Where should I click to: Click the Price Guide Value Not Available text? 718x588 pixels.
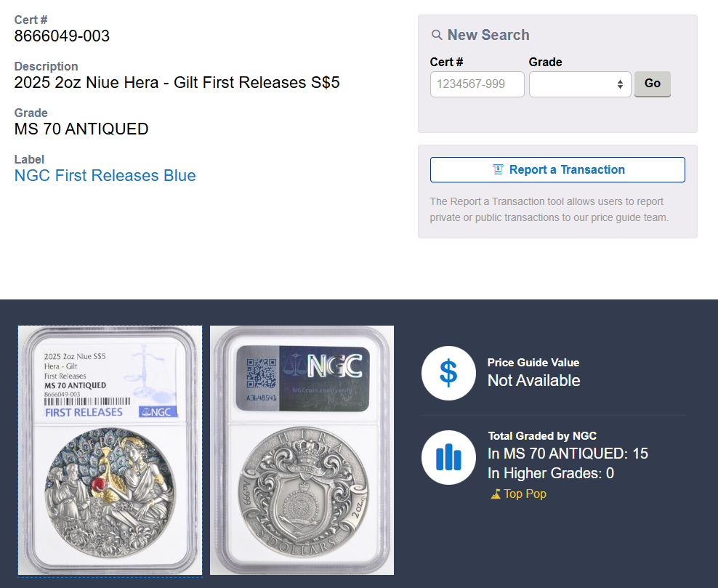point(533,381)
